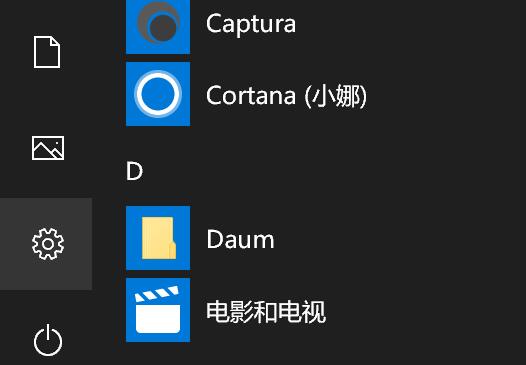This screenshot has width=526, height=365.
Task: Select the Captura app name
Action: click(251, 24)
